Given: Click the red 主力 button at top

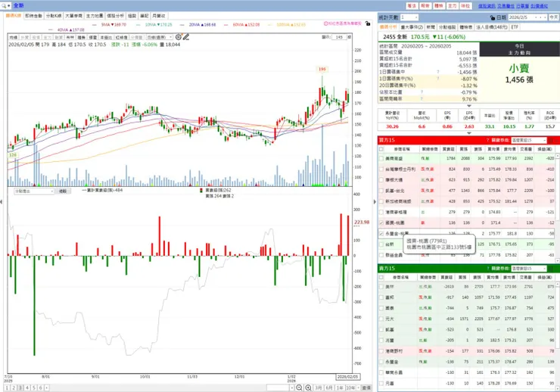Looking at the screenshot, I should click(x=452, y=6).
